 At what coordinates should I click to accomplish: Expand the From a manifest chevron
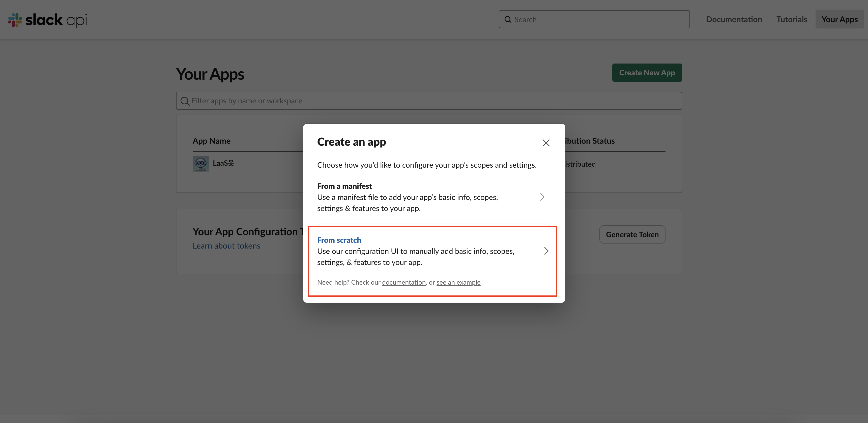coord(542,197)
